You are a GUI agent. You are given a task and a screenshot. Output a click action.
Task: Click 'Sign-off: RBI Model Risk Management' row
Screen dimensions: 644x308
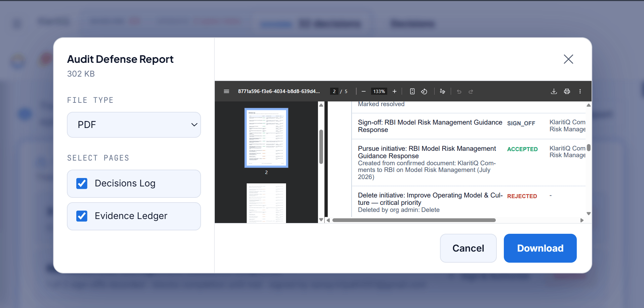pyautogui.click(x=469, y=126)
